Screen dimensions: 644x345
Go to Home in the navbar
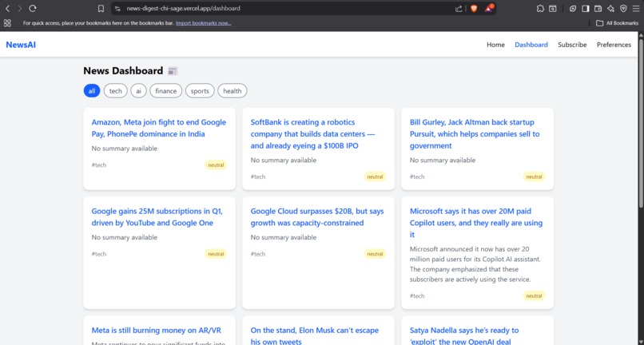[495, 45]
